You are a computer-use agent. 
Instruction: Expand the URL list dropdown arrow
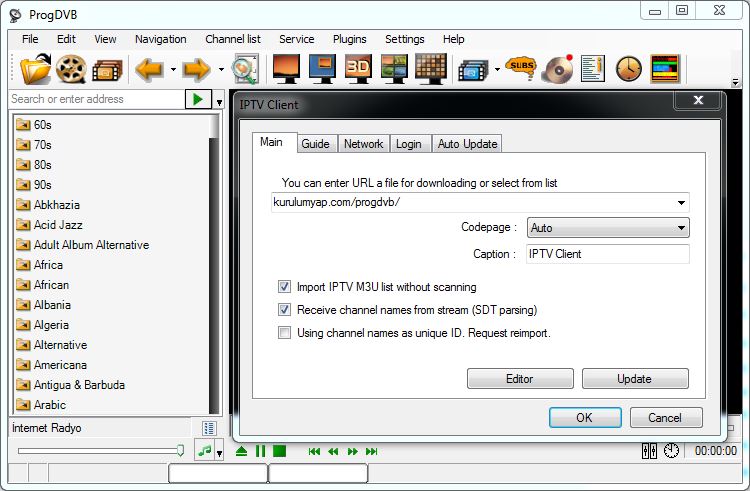click(681, 203)
